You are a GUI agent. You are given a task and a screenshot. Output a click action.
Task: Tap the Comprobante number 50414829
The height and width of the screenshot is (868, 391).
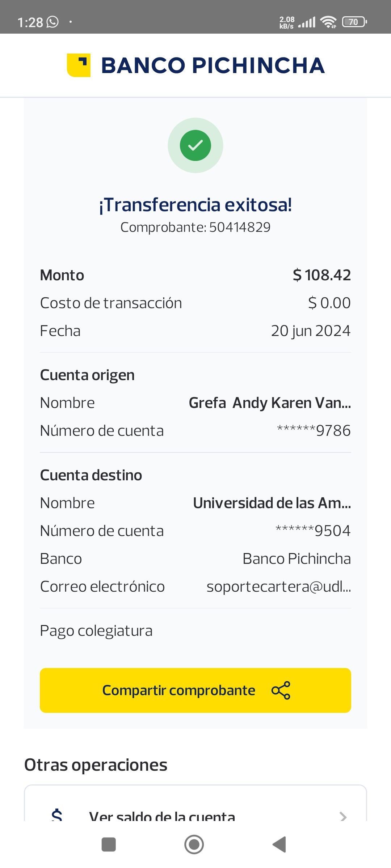tap(239, 227)
